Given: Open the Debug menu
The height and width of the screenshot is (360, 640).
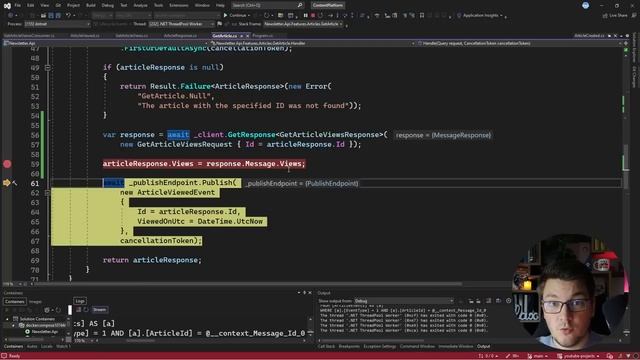Looking at the screenshot, I should [107, 5].
